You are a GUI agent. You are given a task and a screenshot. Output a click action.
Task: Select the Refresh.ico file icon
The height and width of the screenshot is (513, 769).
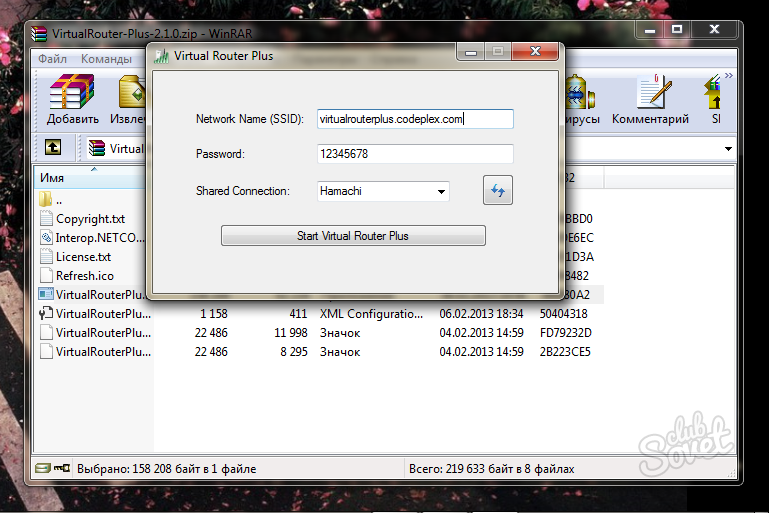tap(46, 275)
